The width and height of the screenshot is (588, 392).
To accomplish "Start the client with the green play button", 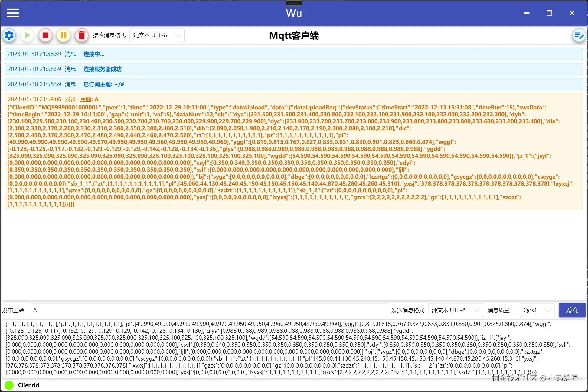I will pyautogui.click(x=27, y=35).
